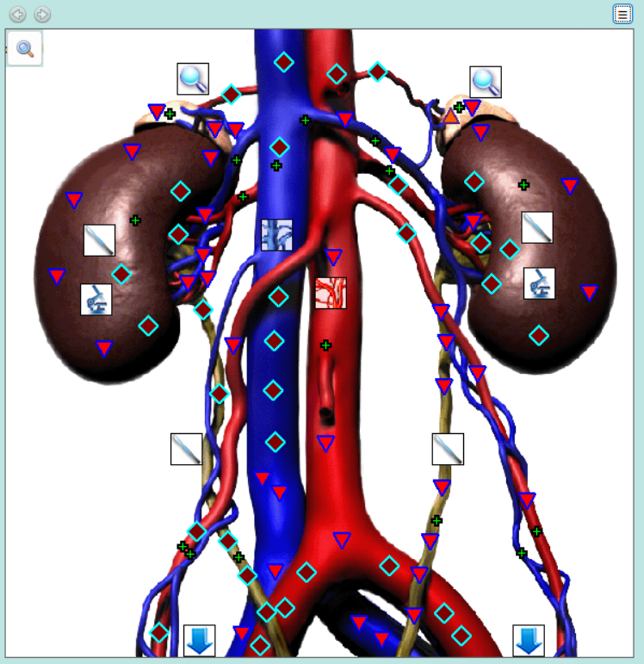Click the green plus marker on right kidney

click(523, 185)
